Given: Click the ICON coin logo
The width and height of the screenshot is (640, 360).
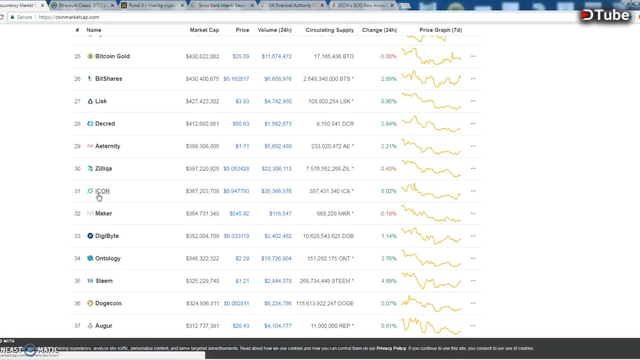Looking at the screenshot, I should [x=90, y=191].
